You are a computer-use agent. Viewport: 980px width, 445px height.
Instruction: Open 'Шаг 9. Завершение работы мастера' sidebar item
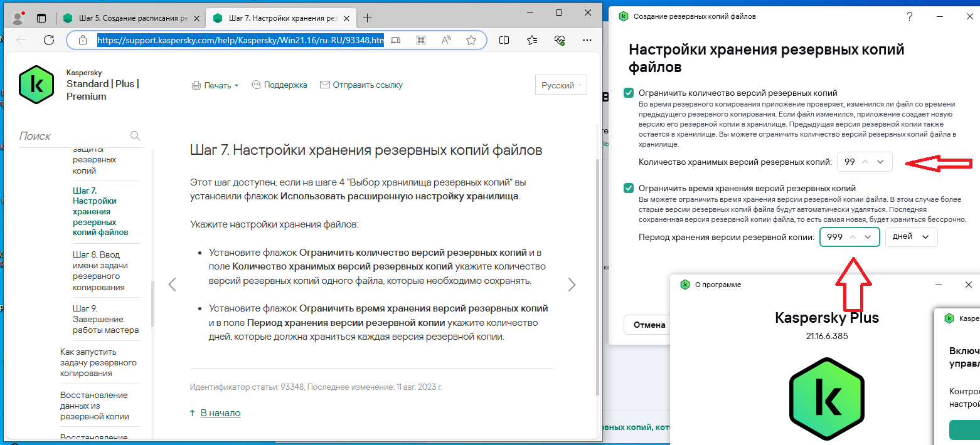tap(105, 319)
